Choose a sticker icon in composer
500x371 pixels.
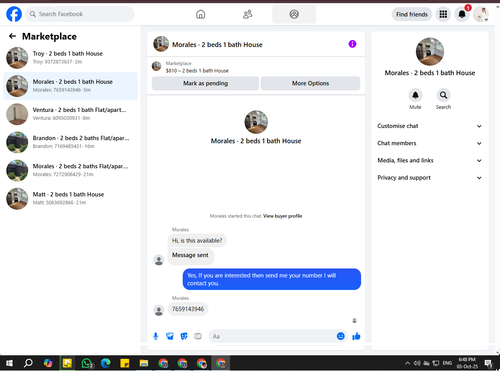[x=184, y=336]
